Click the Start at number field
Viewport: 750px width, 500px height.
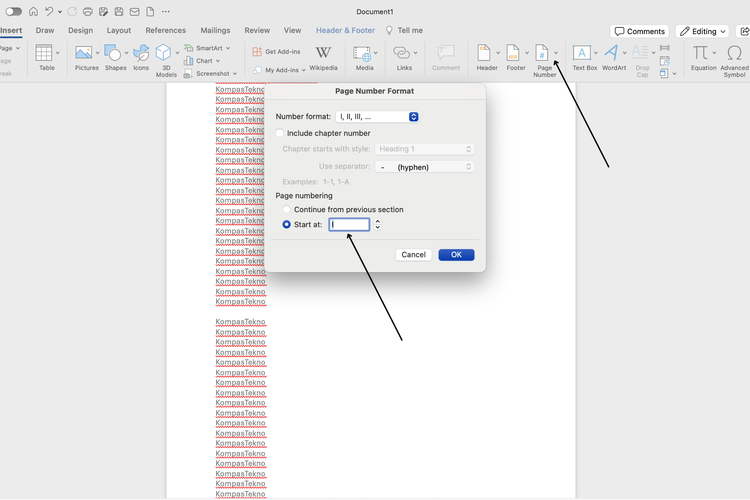tap(349, 224)
